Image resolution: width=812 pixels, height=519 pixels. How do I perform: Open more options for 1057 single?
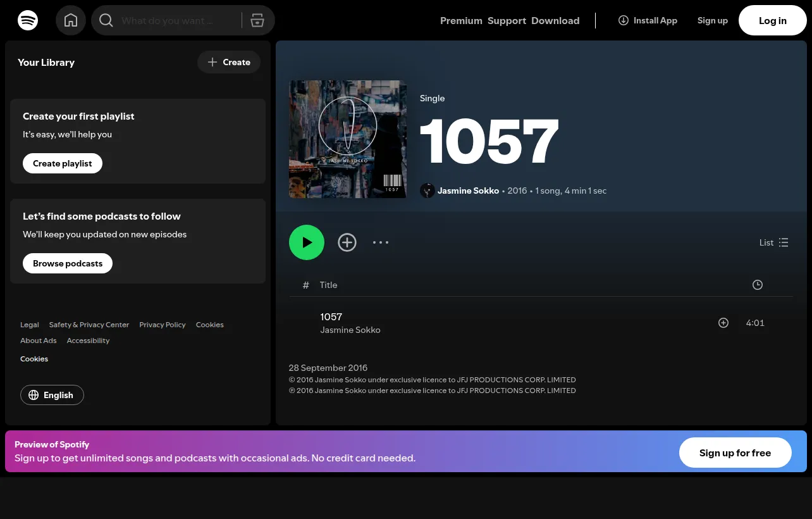click(x=381, y=242)
